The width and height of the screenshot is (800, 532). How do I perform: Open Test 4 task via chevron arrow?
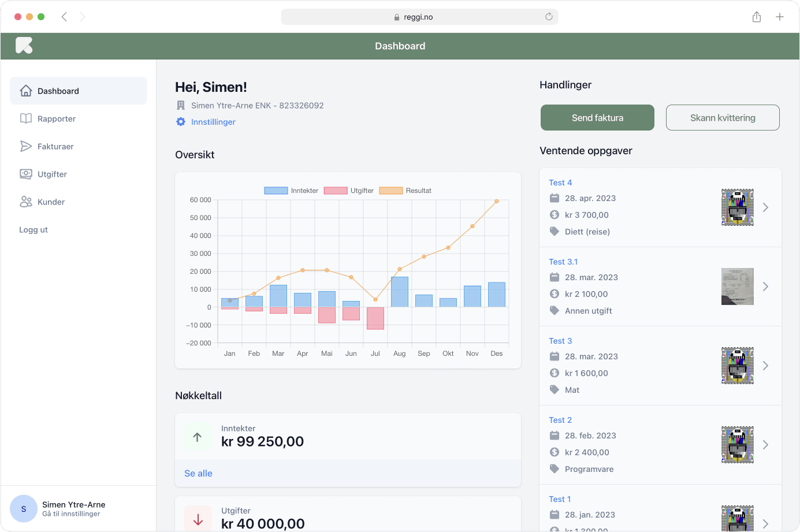coord(765,207)
